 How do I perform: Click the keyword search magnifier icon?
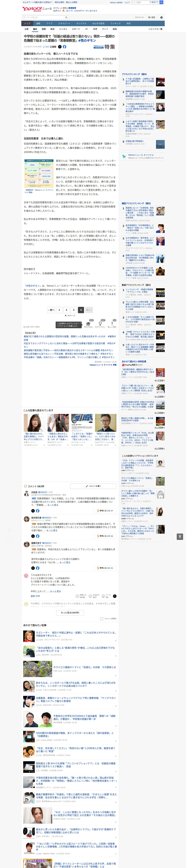click(66, 18)
